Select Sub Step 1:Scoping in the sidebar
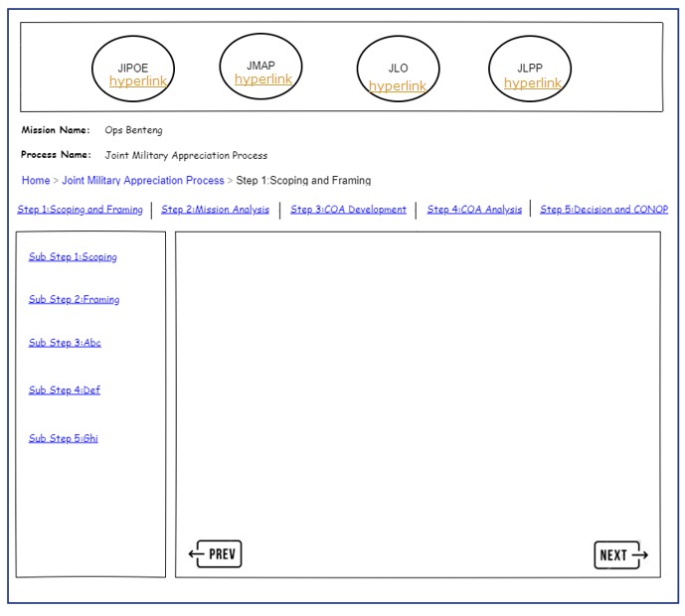The image size is (685, 616). [x=73, y=257]
